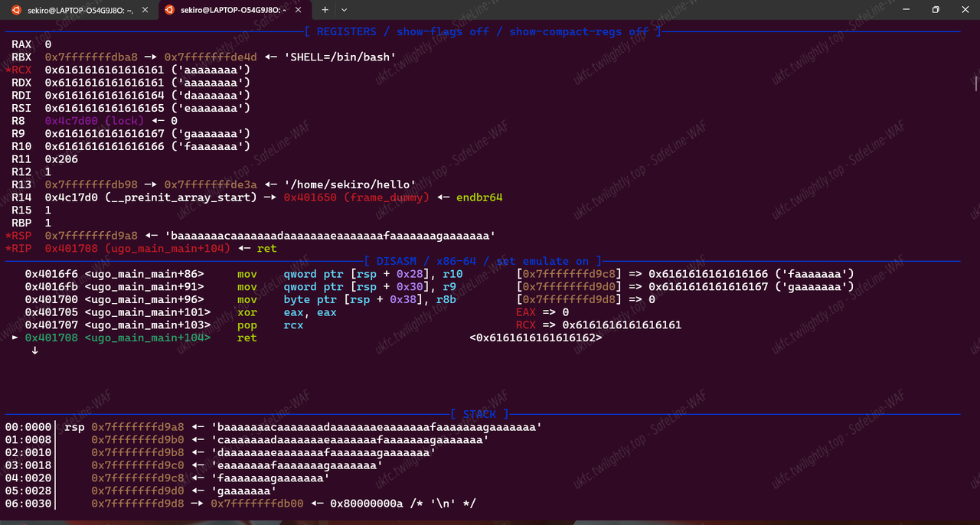Click the down arrow below the disassembly
Viewport: 980px width, 525px height.
[x=34, y=351]
